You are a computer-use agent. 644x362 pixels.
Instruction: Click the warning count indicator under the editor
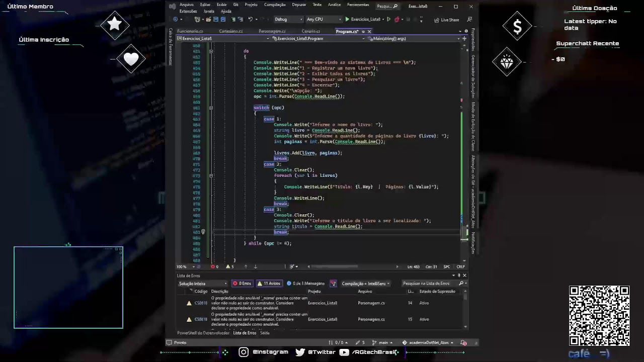click(x=230, y=266)
